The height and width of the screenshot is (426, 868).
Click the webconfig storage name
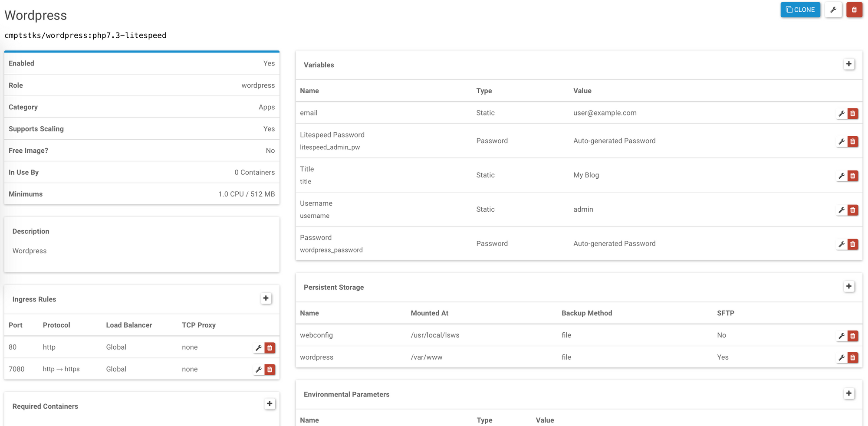click(316, 335)
